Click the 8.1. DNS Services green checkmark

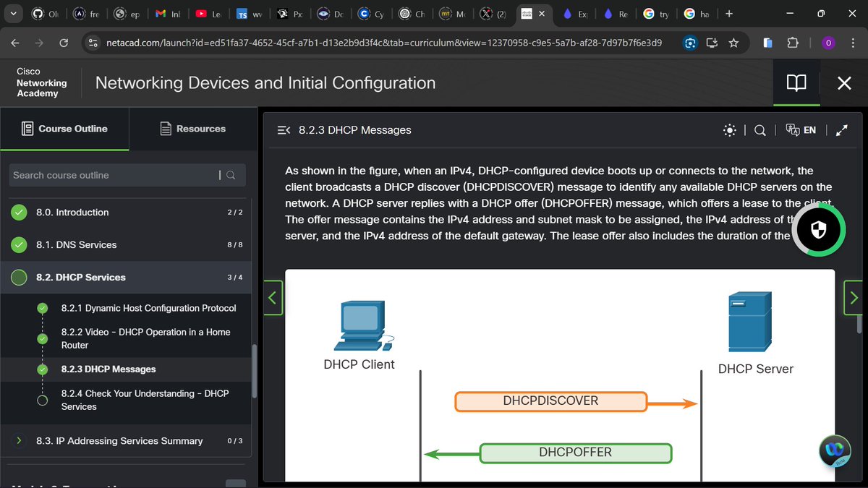(x=20, y=245)
